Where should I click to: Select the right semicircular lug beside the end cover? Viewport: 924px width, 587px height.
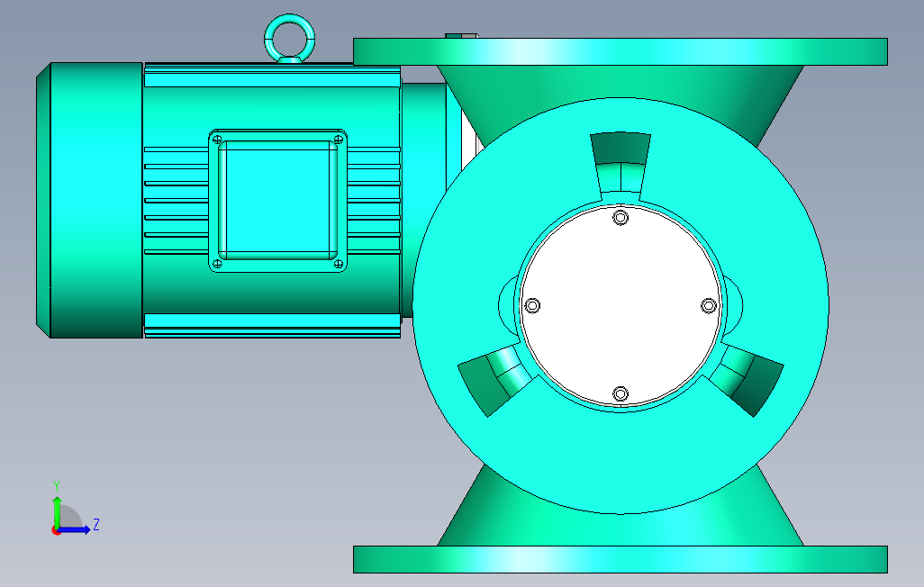pos(734,305)
